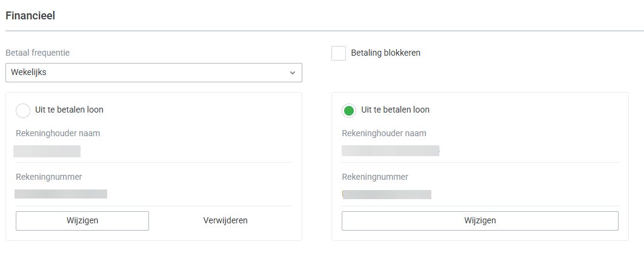Click right card's Rekeningnummer label
The image size is (644, 253).
(x=374, y=177)
